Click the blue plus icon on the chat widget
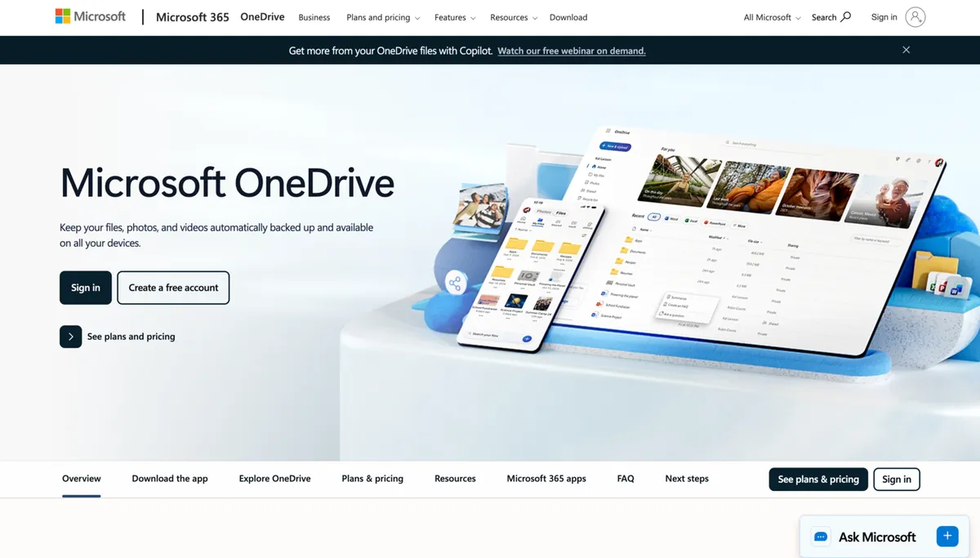980x558 pixels. 947,536
